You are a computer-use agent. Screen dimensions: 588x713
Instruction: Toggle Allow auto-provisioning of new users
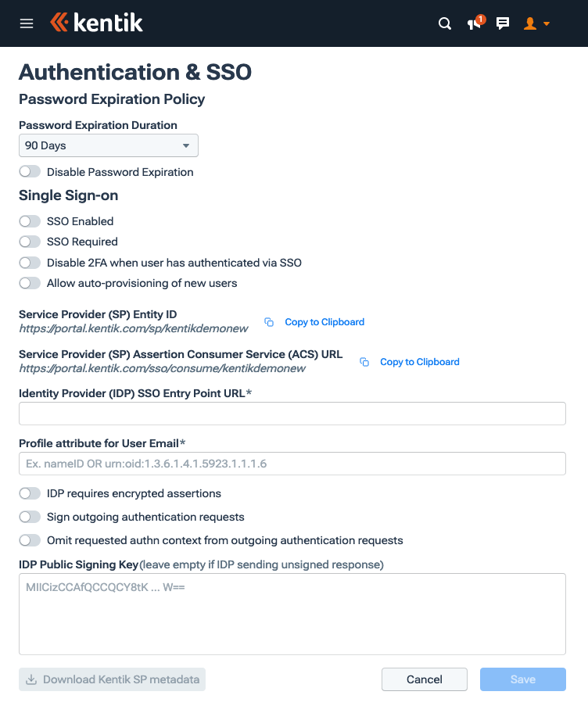[x=29, y=283]
